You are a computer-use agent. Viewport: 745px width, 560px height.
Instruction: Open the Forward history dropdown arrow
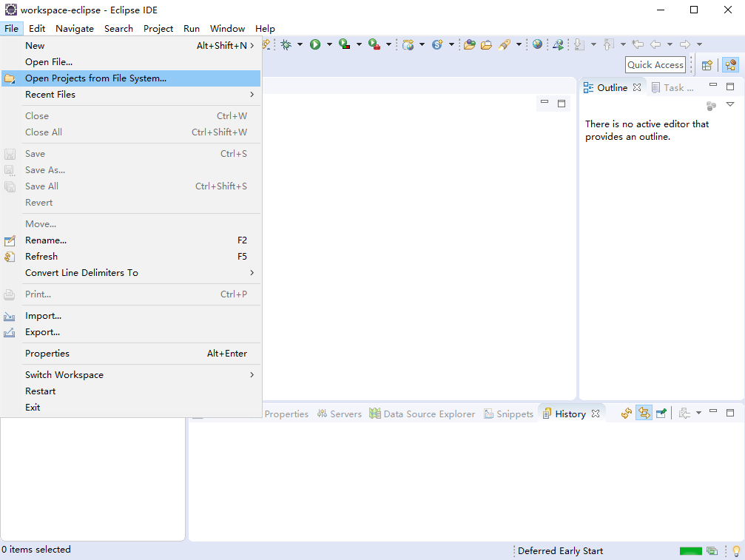[699, 44]
